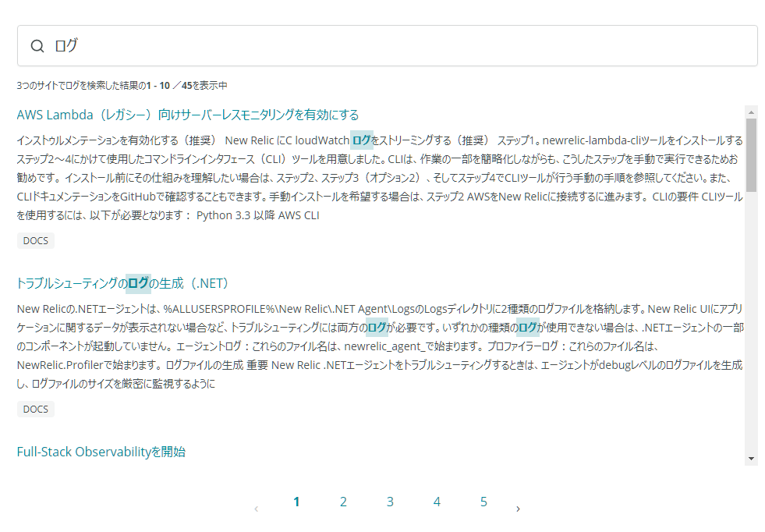Click scrollbar up arrow of results list
Viewport: 765px width, 532px height.
pos(751,112)
